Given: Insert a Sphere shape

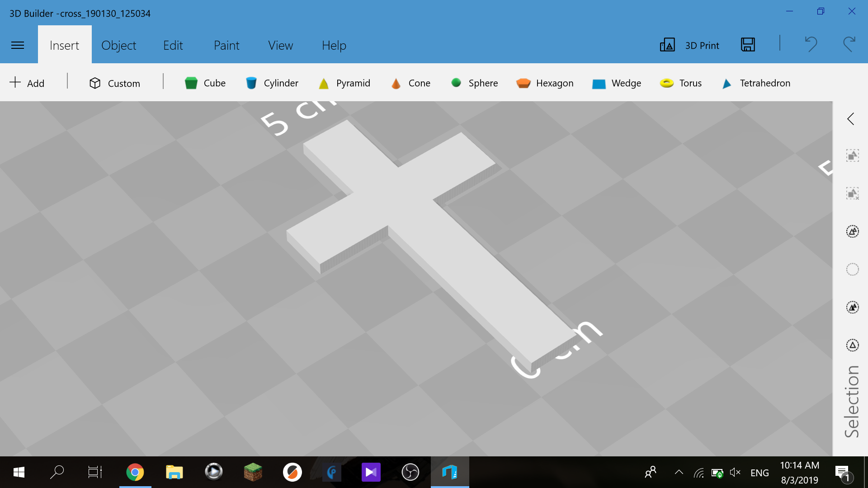Looking at the screenshot, I should (x=474, y=83).
